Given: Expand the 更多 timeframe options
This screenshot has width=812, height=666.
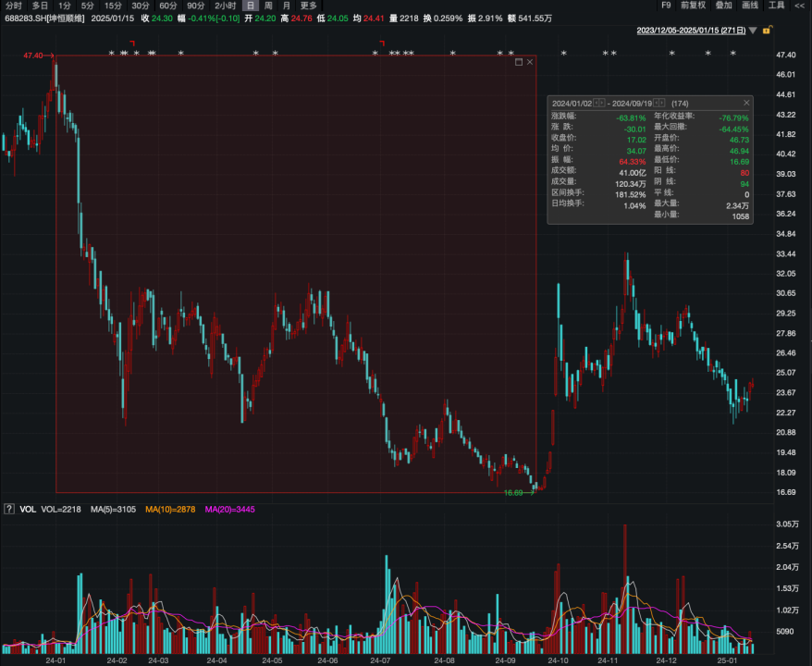Looking at the screenshot, I should 308,6.
